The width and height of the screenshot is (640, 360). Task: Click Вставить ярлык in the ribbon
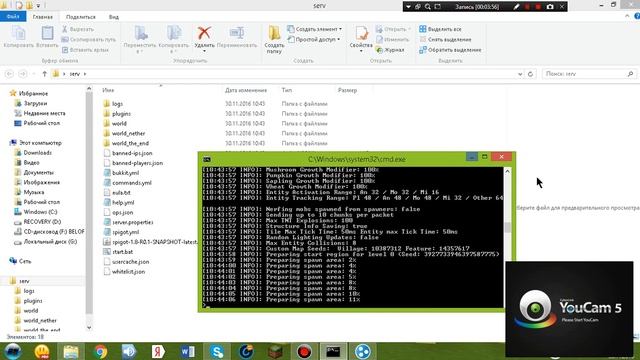[x=85, y=50]
